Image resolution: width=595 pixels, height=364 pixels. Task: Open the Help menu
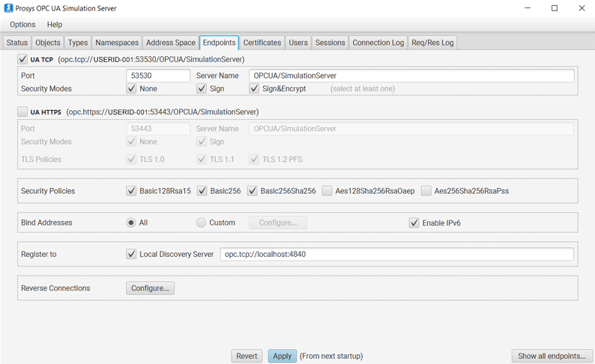55,25
